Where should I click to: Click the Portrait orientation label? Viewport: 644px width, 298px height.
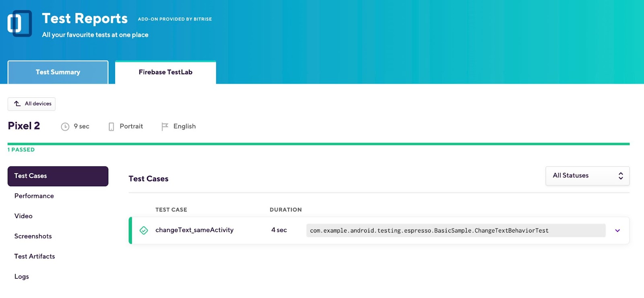pos(131,126)
